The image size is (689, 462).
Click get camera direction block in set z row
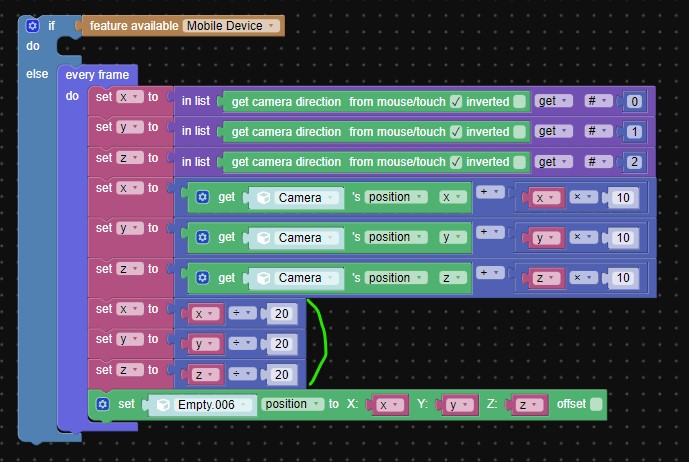click(376, 162)
